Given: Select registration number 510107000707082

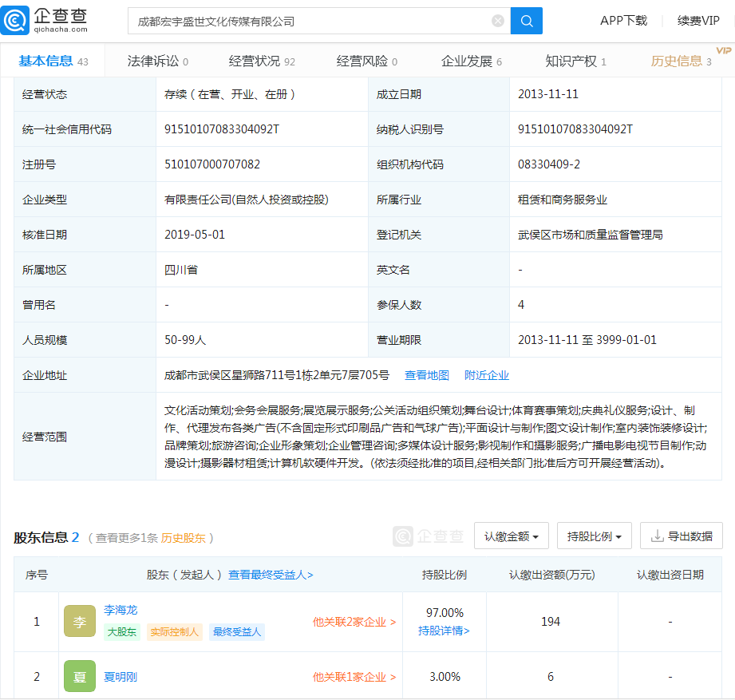Looking at the screenshot, I should 211,164.
